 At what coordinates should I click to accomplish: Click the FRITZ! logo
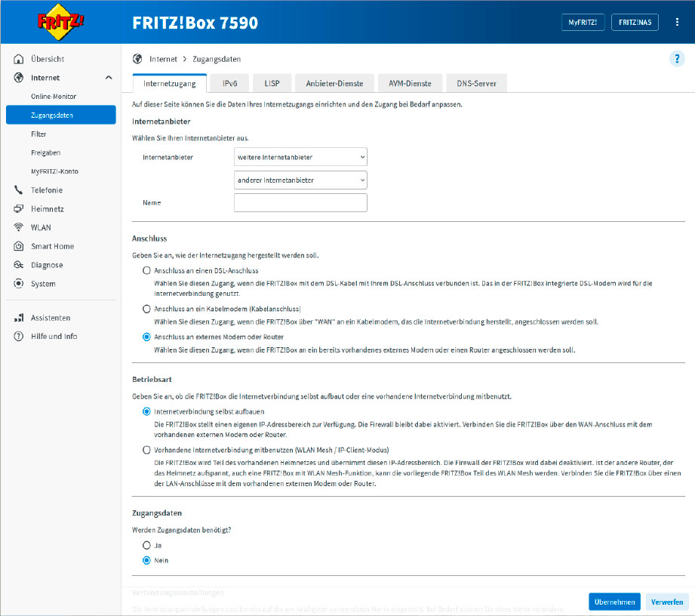point(60,22)
